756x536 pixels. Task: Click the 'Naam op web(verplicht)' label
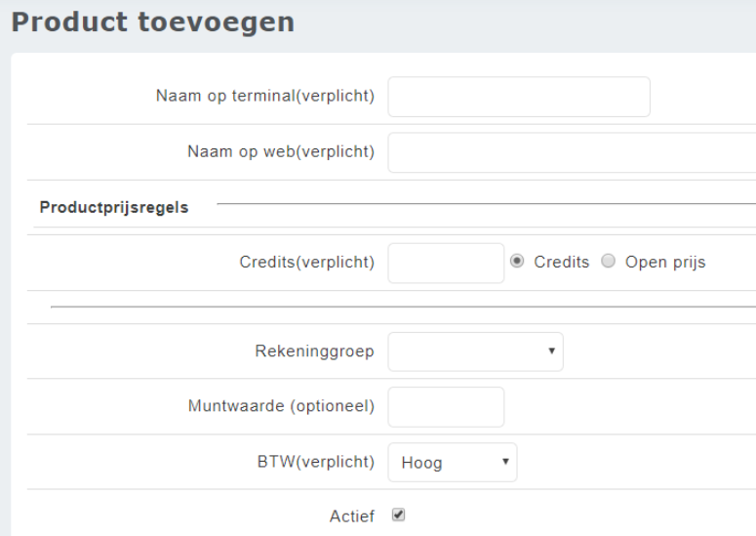point(281,152)
